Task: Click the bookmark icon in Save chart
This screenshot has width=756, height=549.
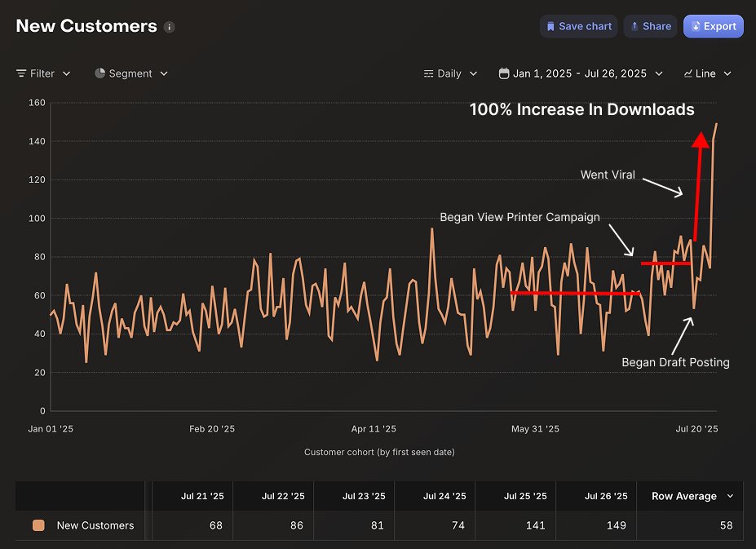Action: pos(550,27)
